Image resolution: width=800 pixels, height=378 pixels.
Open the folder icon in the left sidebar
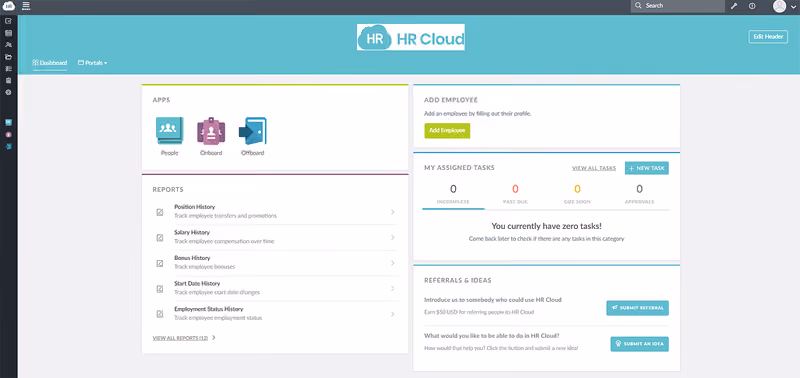pos(8,57)
